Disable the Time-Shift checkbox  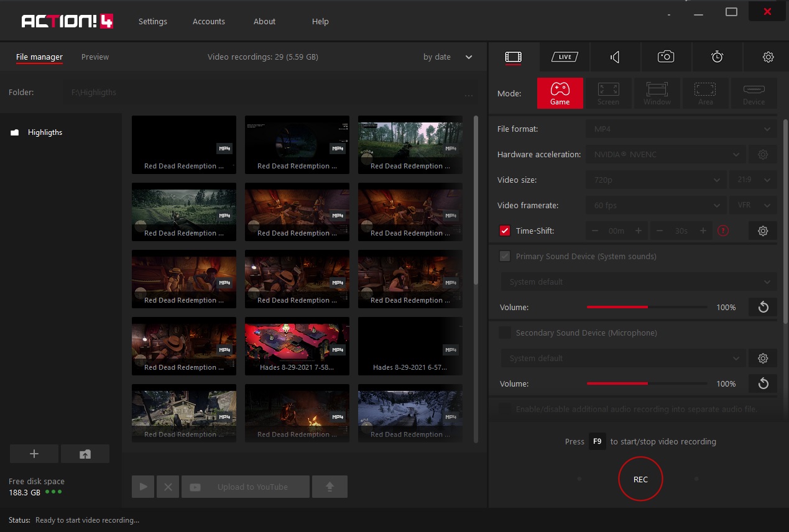[x=505, y=231]
